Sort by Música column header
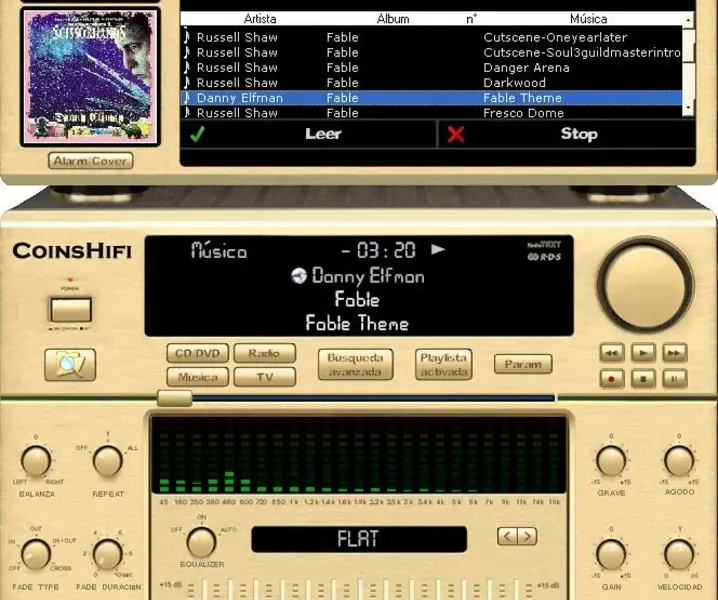The height and width of the screenshot is (600, 718). click(588, 19)
